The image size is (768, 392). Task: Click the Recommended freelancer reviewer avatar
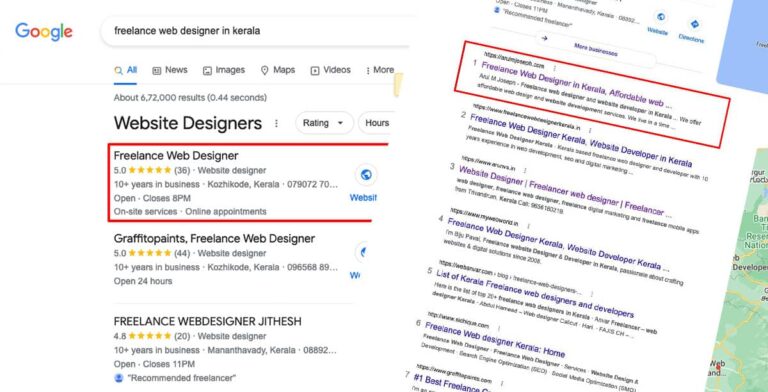[119, 378]
